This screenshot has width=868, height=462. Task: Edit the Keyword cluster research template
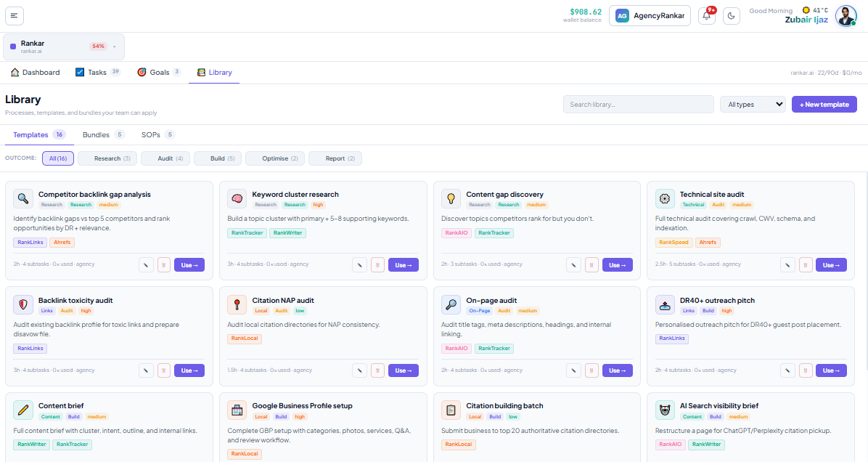[x=360, y=265]
